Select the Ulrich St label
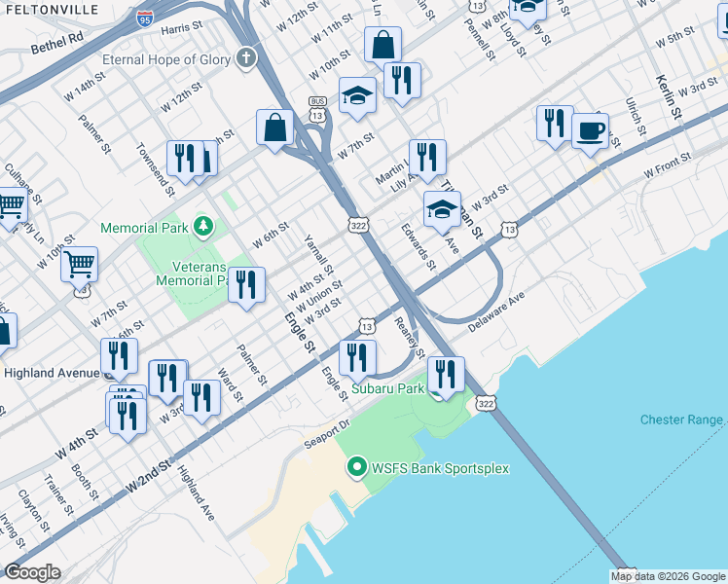Image resolution: width=728 pixels, height=584 pixels. tap(636, 116)
